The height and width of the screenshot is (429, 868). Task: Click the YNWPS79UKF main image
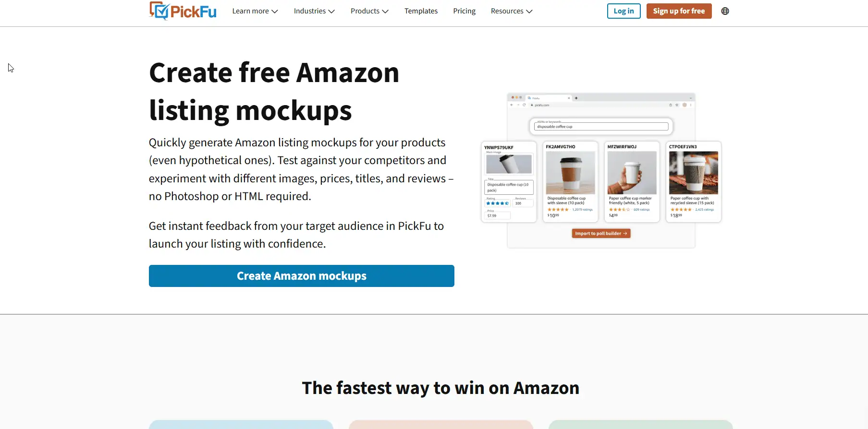point(509,164)
